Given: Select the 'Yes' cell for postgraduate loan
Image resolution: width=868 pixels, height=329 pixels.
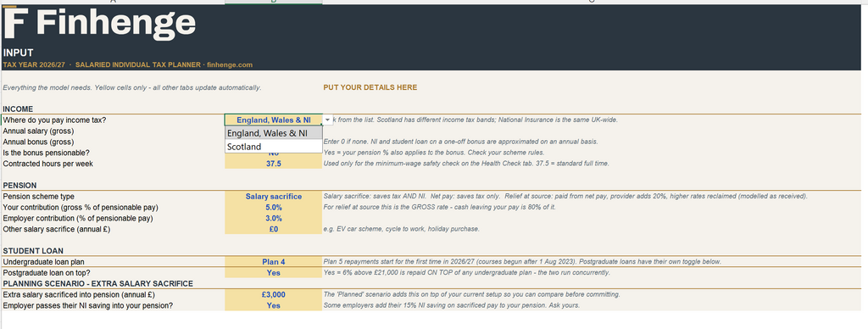Looking at the screenshot, I should [274, 272].
